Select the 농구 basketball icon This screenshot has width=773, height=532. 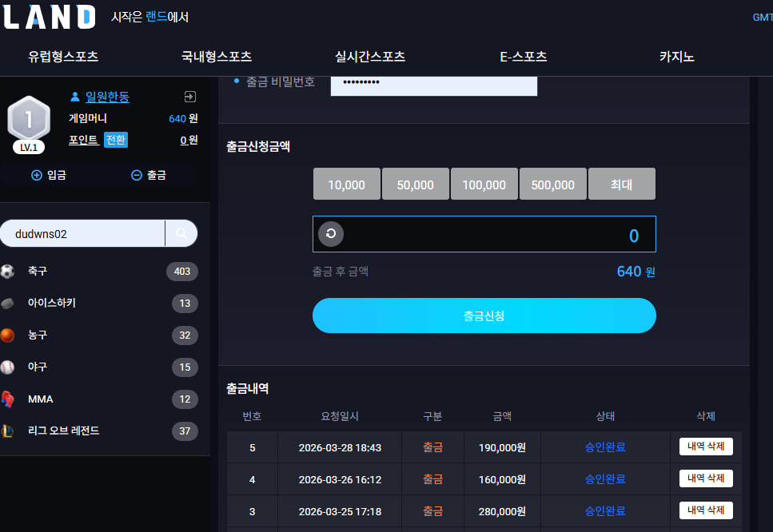(7, 335)
